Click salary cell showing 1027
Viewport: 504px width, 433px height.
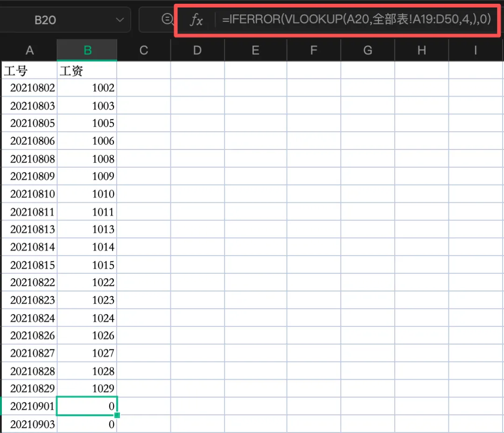click(87, 353)
